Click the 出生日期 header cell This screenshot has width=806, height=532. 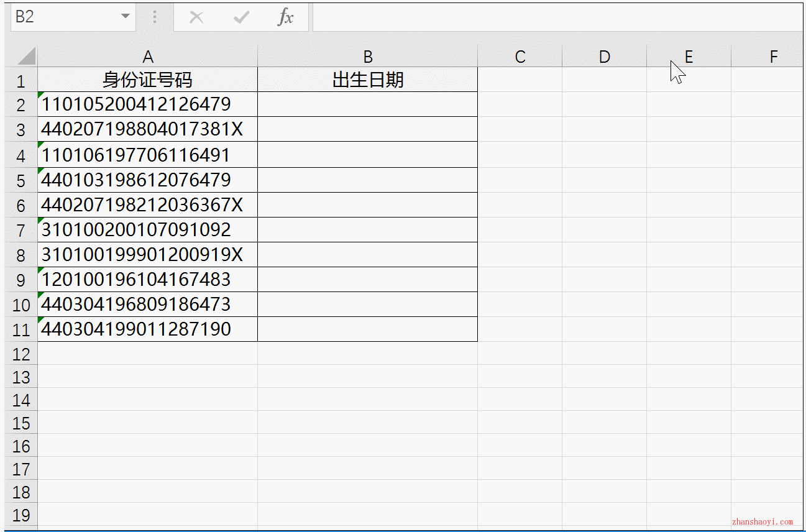[x=368, y=80]
